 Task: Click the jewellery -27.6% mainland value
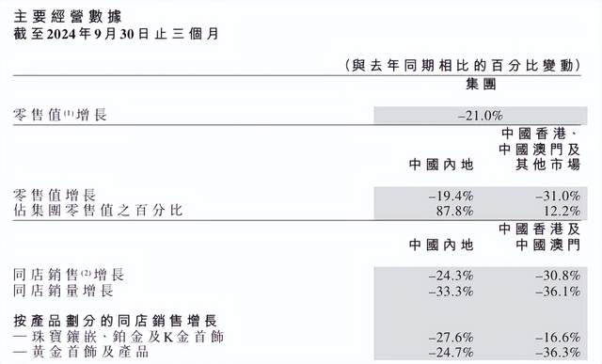click(x=451, y=338)
